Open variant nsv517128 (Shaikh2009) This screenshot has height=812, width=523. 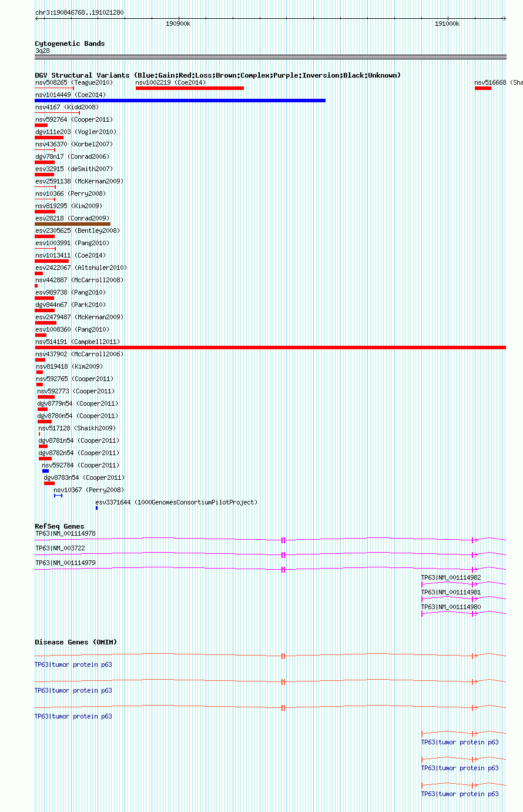click(78, 428)
